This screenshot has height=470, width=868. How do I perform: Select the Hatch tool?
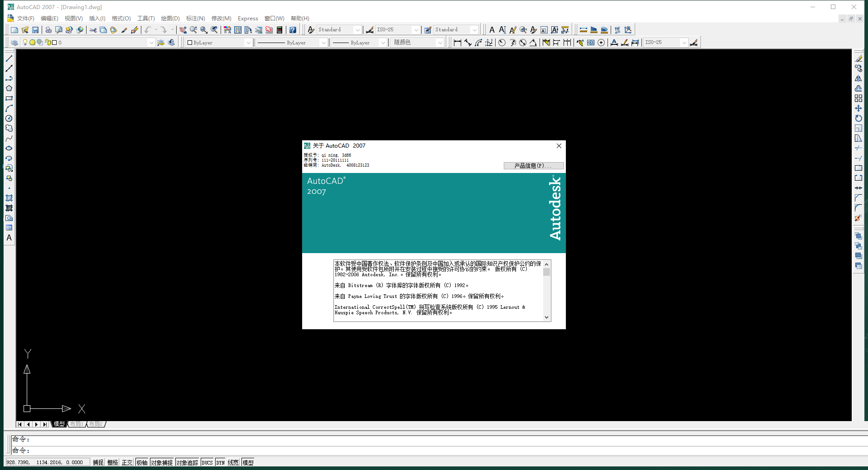point(9,198)
